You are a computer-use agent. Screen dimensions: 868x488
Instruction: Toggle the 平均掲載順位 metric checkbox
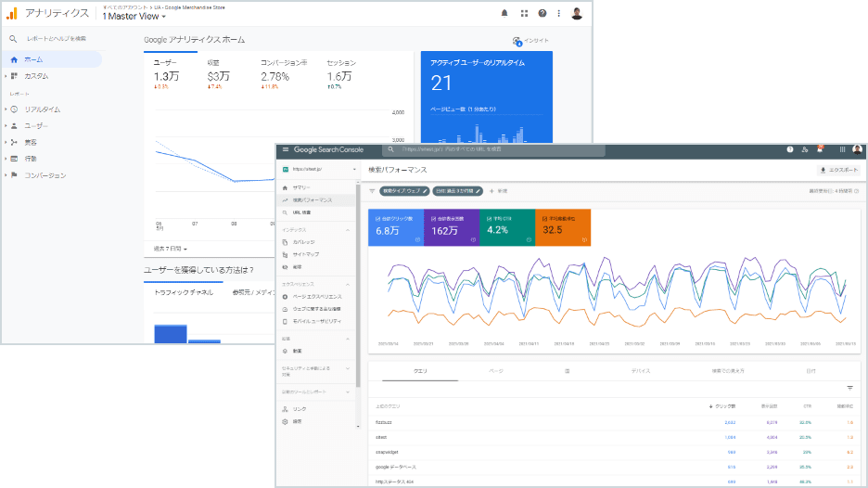542,218
